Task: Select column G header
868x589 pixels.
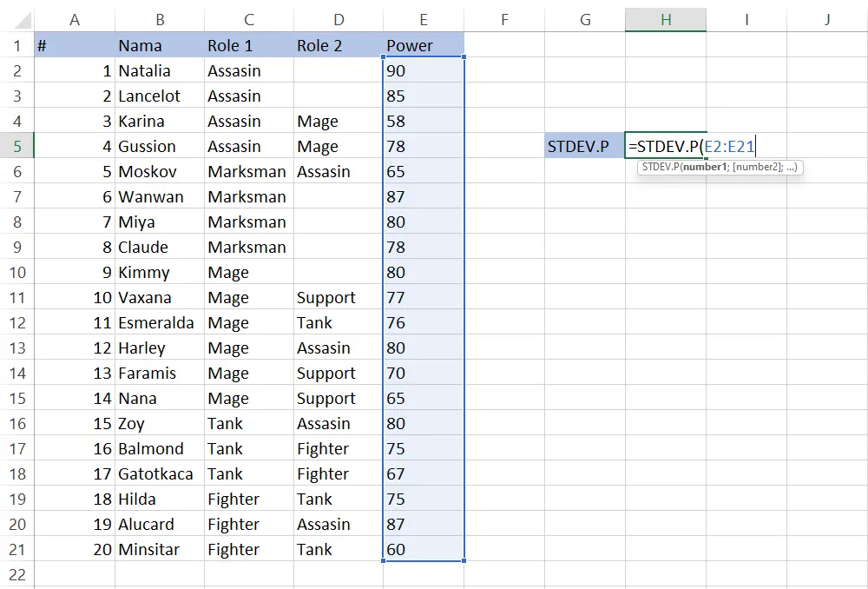Action: 585,20
